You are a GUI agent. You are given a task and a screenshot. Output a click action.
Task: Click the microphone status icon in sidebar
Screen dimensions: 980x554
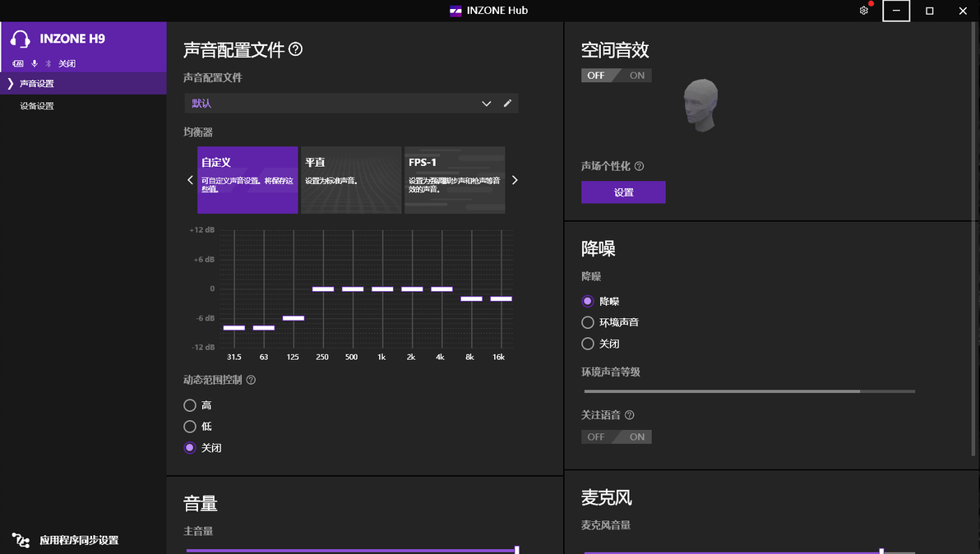pos(35,64)
